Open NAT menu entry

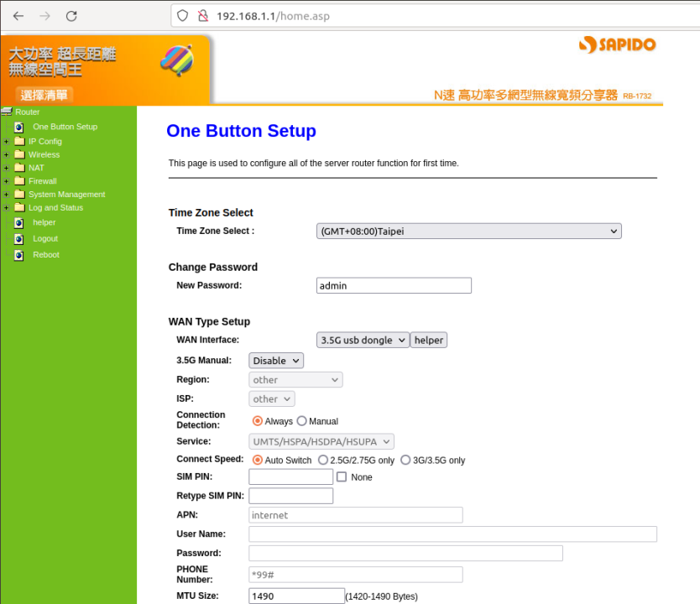coord(36,168)
